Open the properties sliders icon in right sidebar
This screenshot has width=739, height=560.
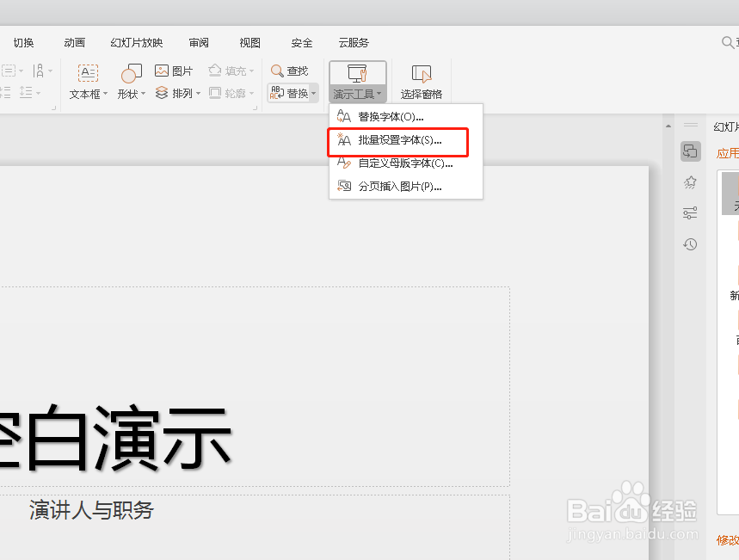[690, 213]
